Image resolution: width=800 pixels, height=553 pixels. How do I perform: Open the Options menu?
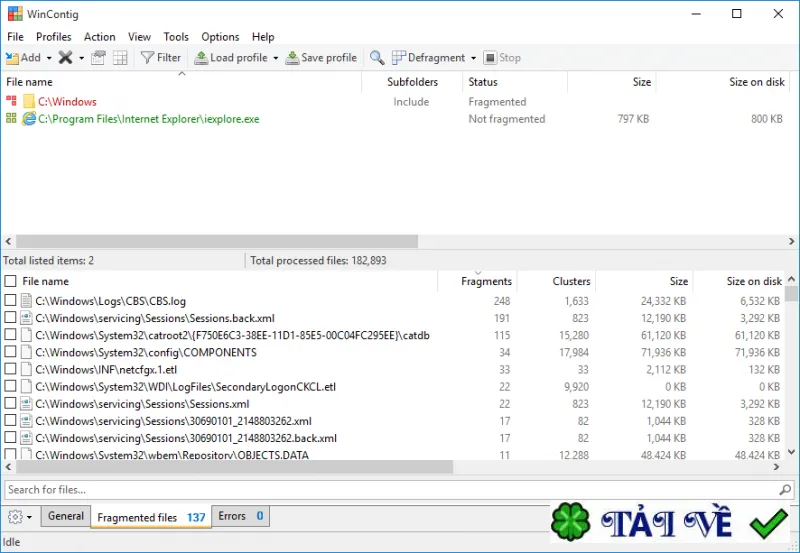220,37
